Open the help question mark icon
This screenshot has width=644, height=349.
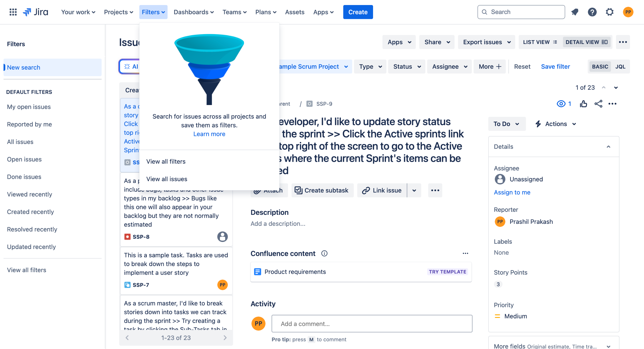pos(592,12)
